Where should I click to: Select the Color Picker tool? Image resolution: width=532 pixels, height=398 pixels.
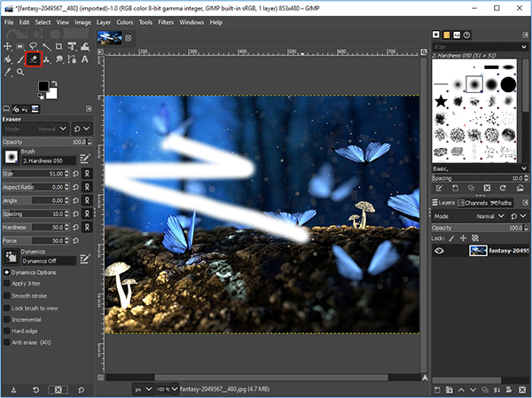point(7,72)
